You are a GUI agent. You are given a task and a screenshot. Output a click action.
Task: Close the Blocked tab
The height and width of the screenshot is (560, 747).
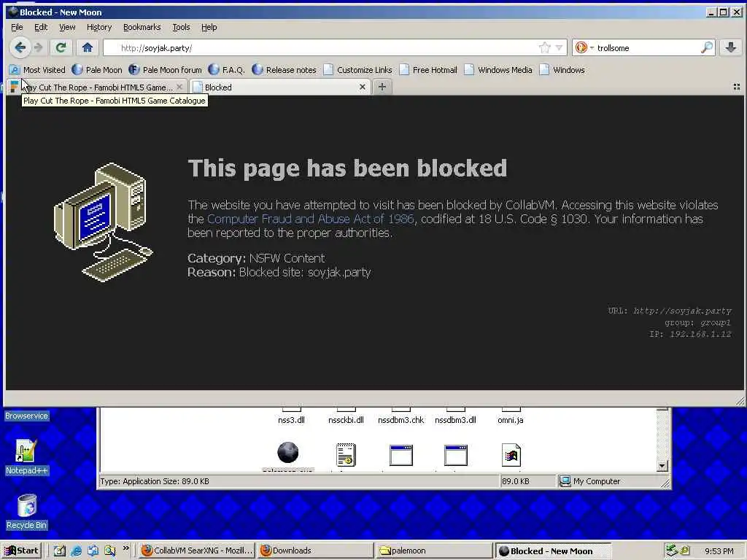(x=362, y=87)
